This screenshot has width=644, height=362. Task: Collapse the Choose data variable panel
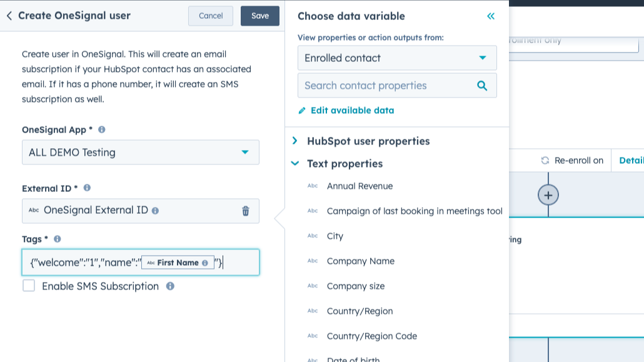(491, 16)
